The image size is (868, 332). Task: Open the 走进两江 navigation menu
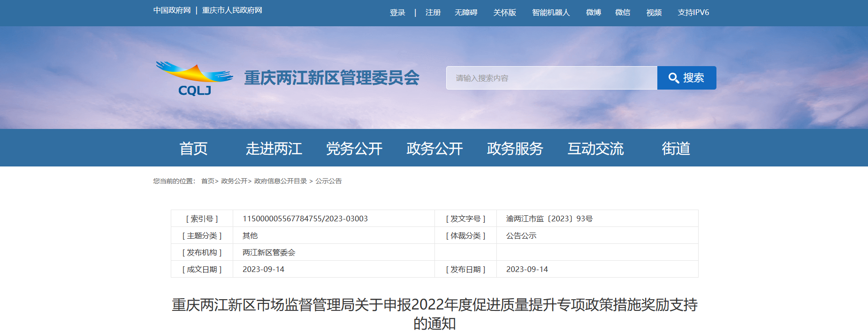coord(274,149)
